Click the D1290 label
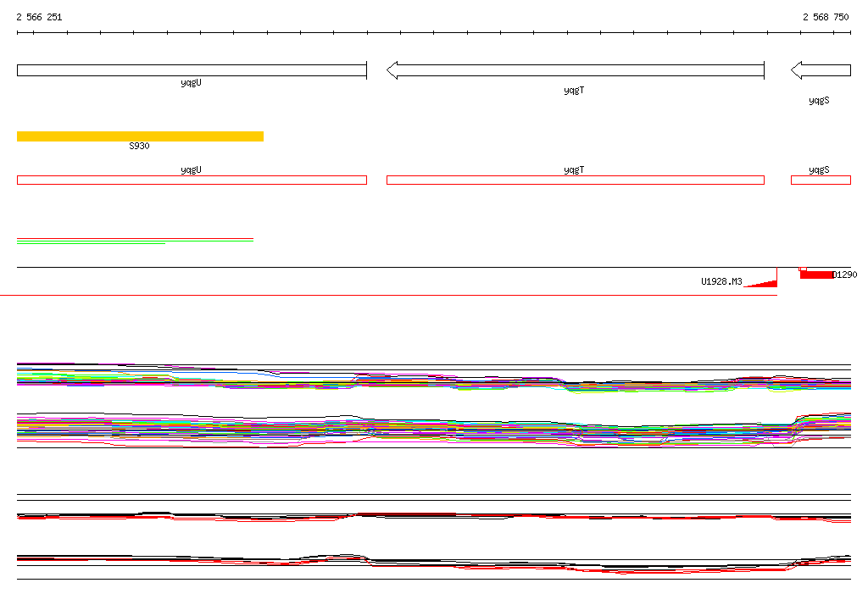Image resolution: width=868 pixels, height=605 pixels. click(x=845, y=275)
